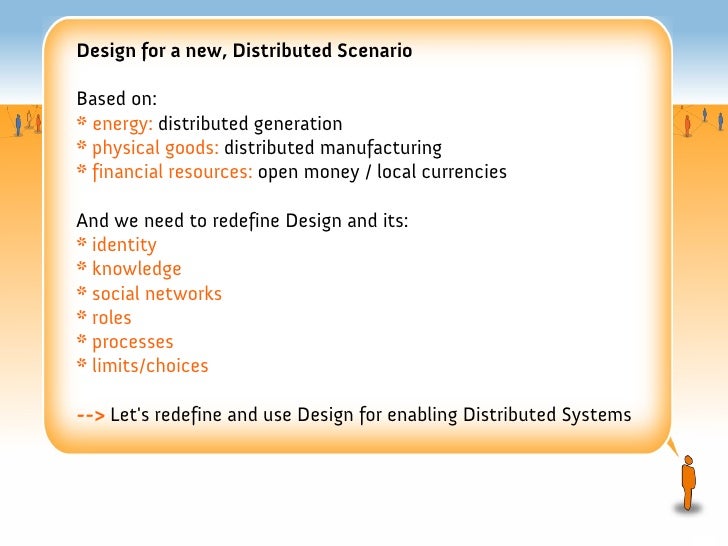
Task: Click the orange standing person figure
Action: point(689,483)
